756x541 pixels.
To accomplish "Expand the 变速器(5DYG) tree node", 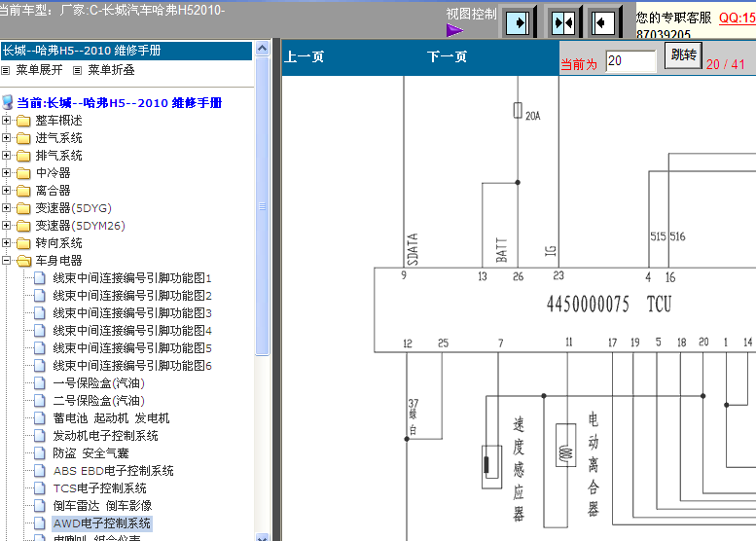I will 6,208.
